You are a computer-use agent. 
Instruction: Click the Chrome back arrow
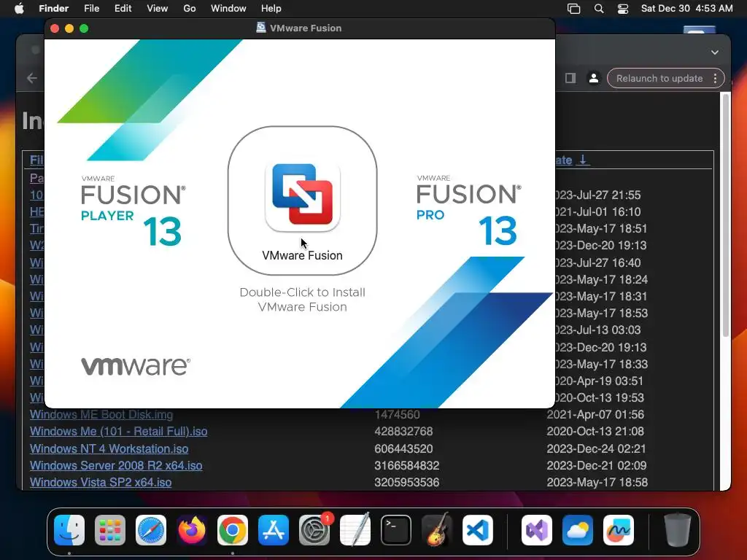pyautogui.click(x=32, y=78)
